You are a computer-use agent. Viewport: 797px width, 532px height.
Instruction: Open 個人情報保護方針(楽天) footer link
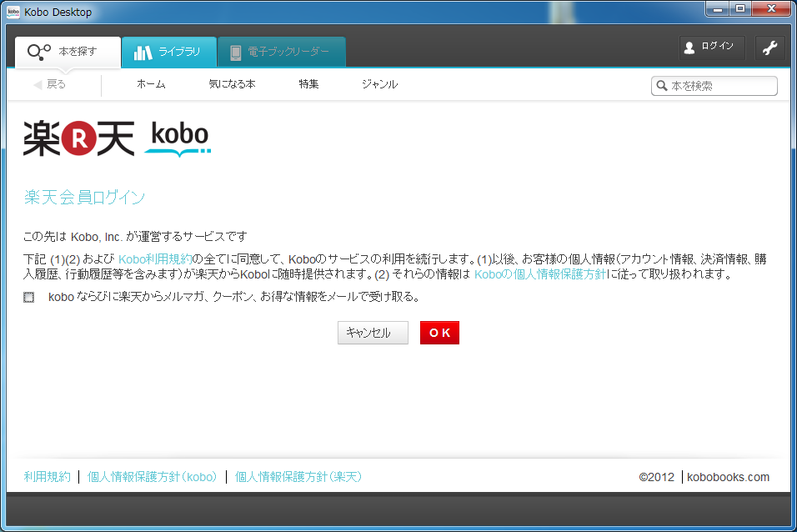[298, 477]
